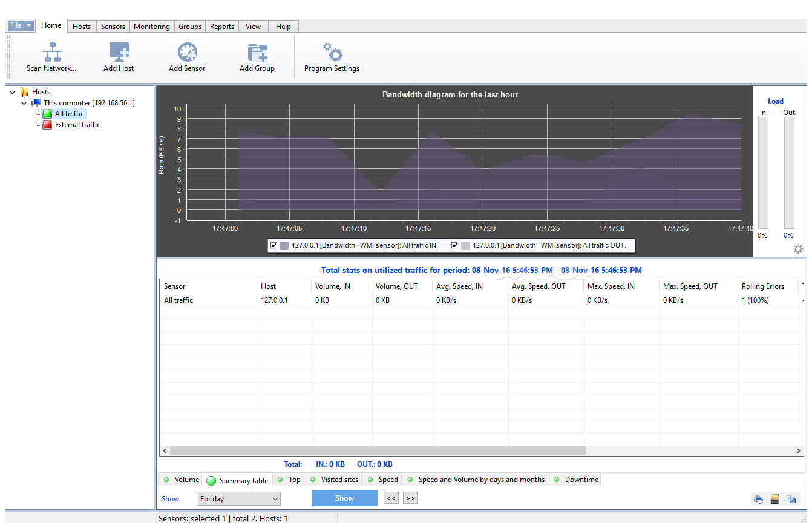
Task: Toggle All traffic IN series checkbox
Action: point(273,245)
